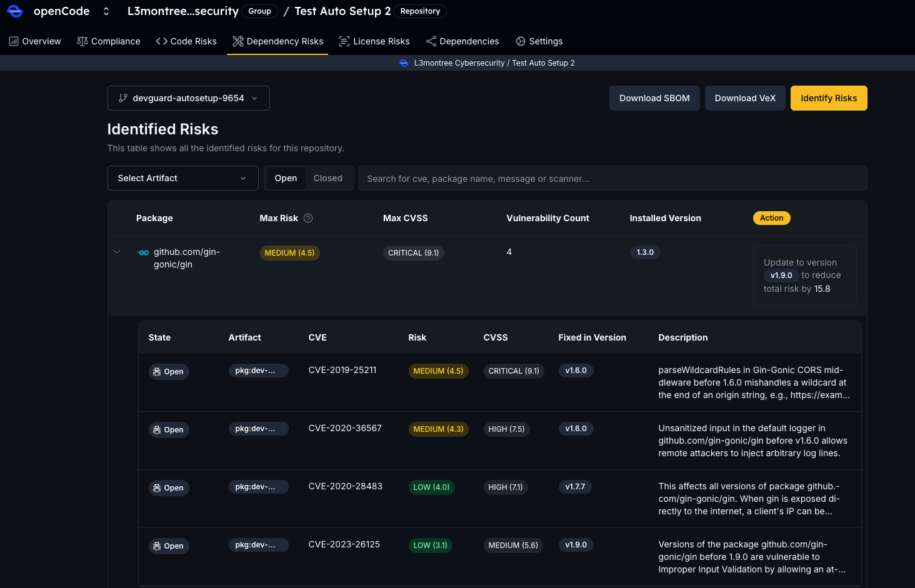Click the Vulnerability Count column header
The height and width of the screenshot is (588, 915).
(547, 218)
